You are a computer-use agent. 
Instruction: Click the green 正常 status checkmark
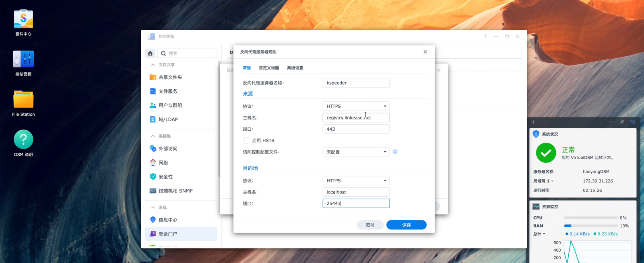coord(546,153)
